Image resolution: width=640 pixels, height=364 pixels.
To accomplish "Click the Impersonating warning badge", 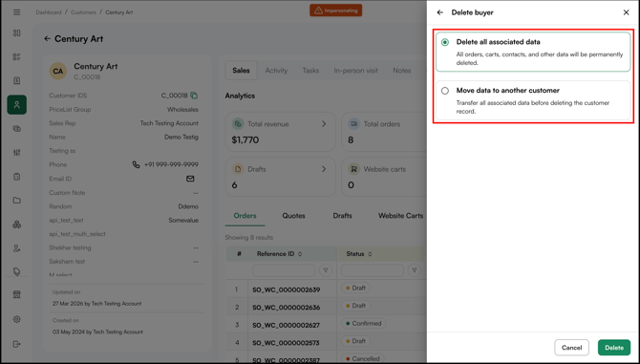I will point(336,11).
